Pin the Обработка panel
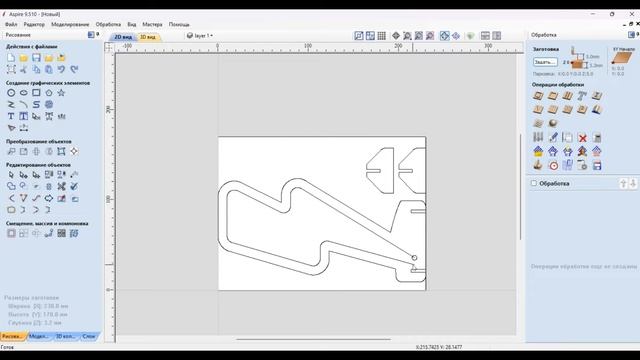This screenshot has width=640, height=360. (x=638, y=35)
